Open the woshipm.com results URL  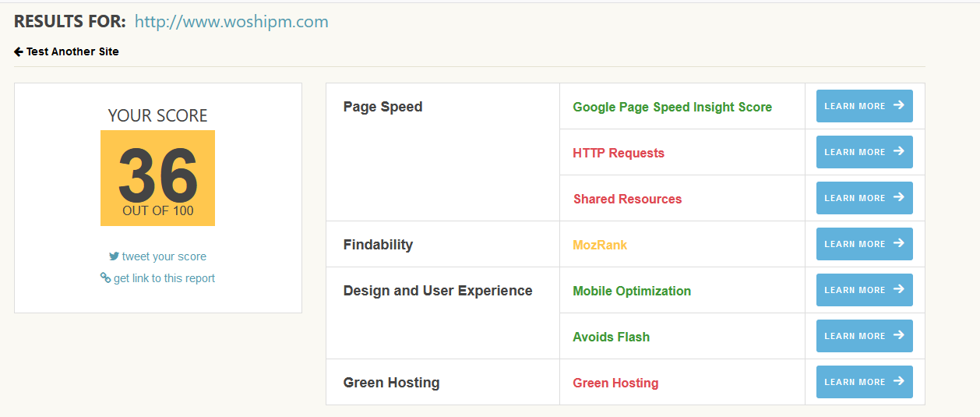231,22
